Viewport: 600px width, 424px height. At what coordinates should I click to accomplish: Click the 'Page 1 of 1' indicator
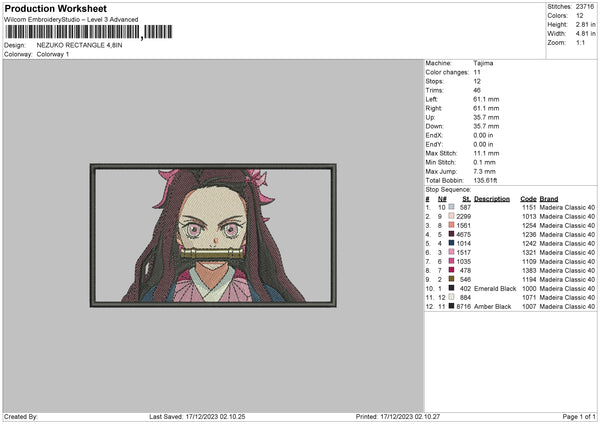pos(579,416)
